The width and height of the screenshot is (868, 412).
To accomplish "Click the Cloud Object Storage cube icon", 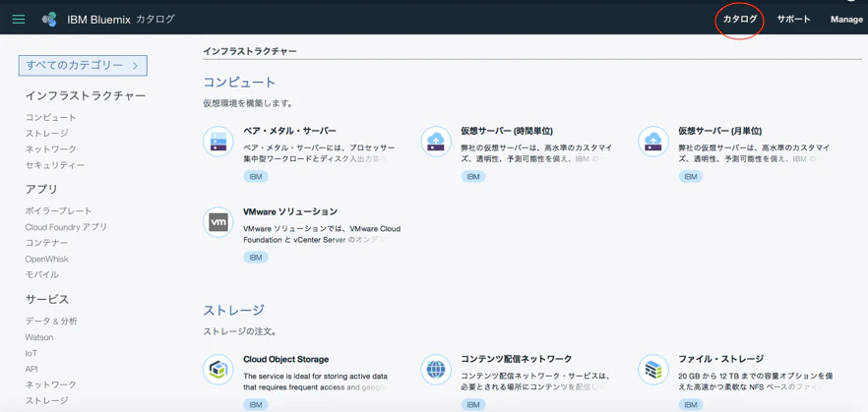I will (218, 369).
